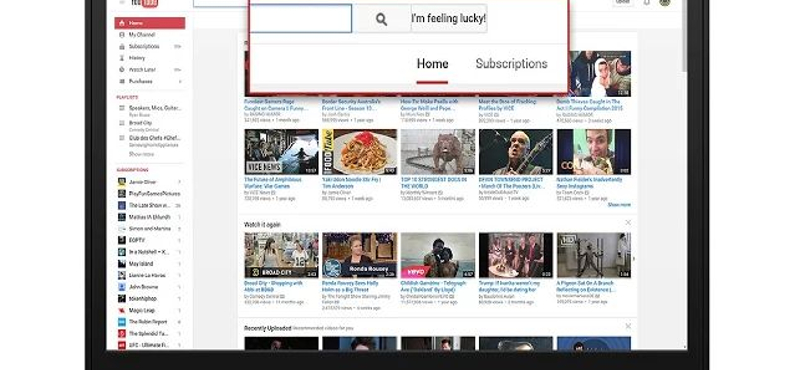The height and width of the screenshot is (370, 800).
Task: Click the Future of Amphibious Warfare title
Action: pyautogui.click(x=273, y=183)
